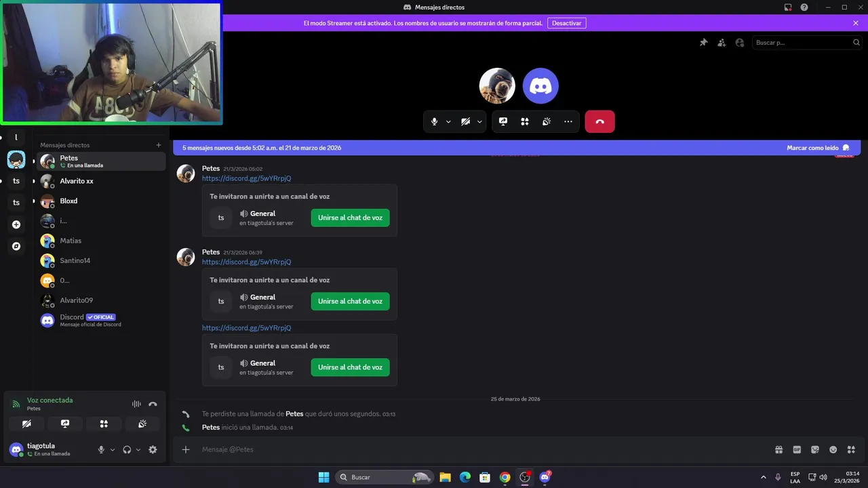Show user profile panel icon
The width and height of the screenshot is (868, 488).
click(x=739, y=42)
